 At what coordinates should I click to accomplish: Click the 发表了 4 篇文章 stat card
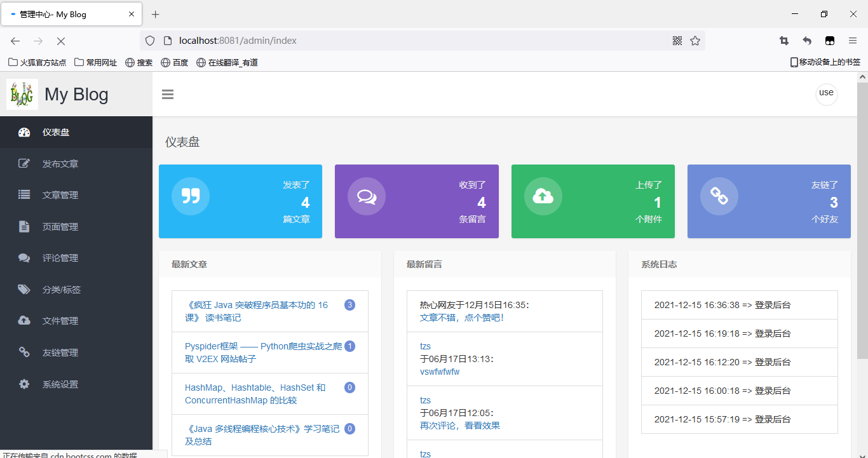tap(240, 201)
